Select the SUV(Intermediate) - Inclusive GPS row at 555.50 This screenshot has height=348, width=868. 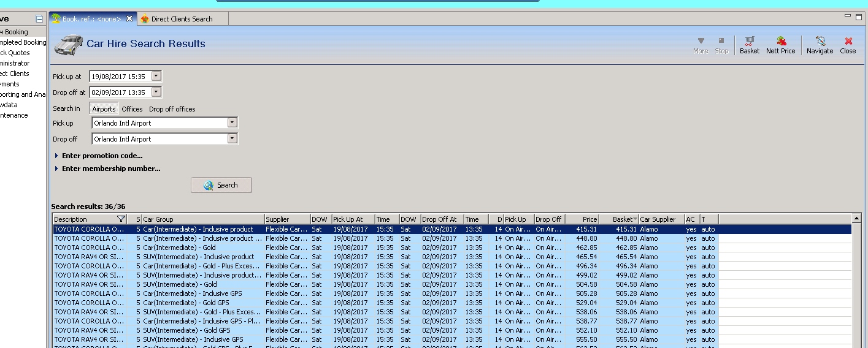click(452, 339)
